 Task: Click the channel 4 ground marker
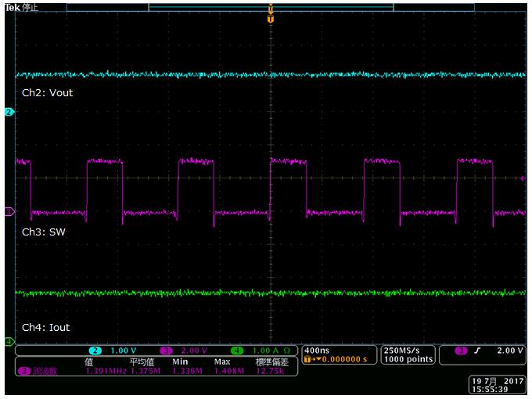click(x=9, y=341)
